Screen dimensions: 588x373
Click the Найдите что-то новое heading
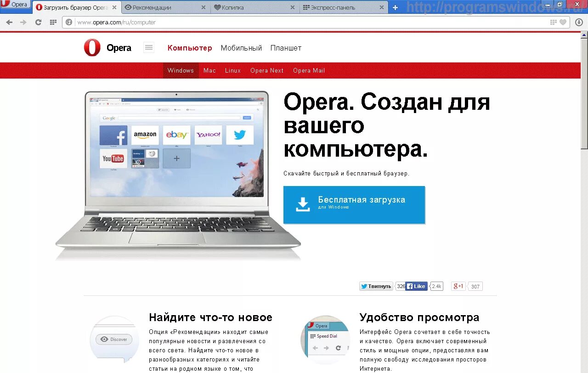(x=210, y=317)
